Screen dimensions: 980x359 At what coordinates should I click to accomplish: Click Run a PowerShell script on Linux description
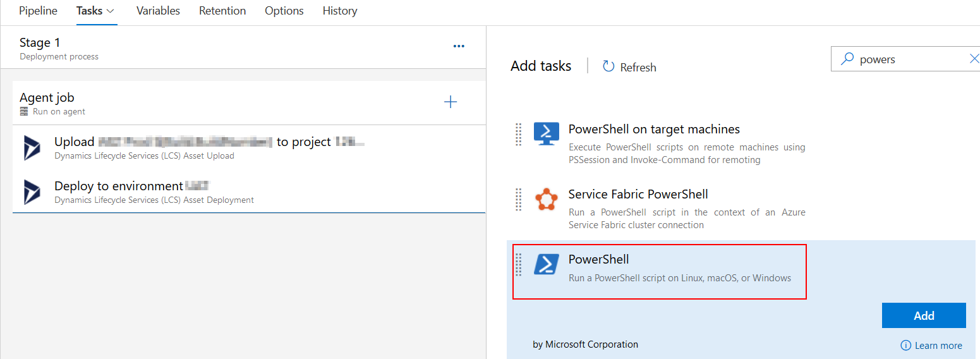coord(680,278)
